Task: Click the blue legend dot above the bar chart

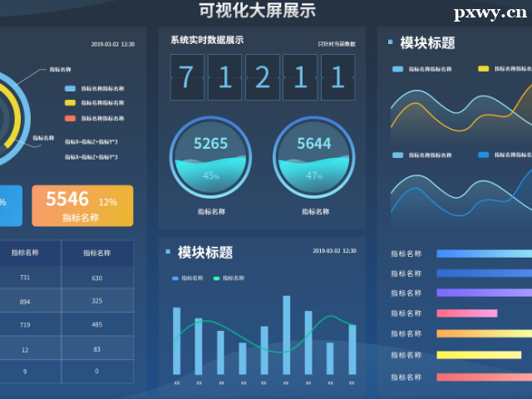Action: [x=175, y=278]
